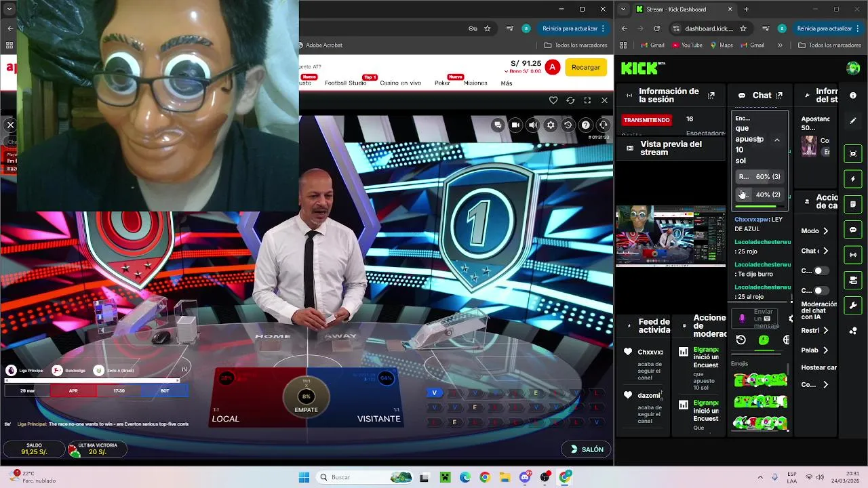The width and height of the screenshot is (868, 488).
Task: Click the yellow Recargar button
Action: (x=585, y=67)
